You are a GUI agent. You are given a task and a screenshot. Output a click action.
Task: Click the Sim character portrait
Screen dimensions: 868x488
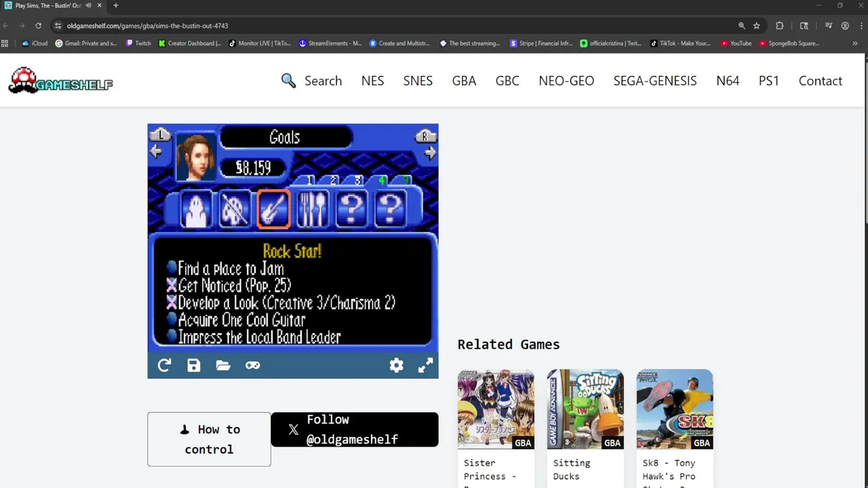coord(197,157)
